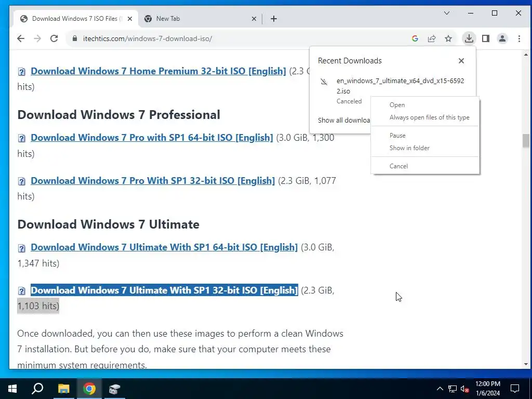The width and height of the screenshot is (532, 399).
Task: Open Windows 7 Pro with SP1 64-bit link
Action: pyautogui.click(x=152, y=137)
